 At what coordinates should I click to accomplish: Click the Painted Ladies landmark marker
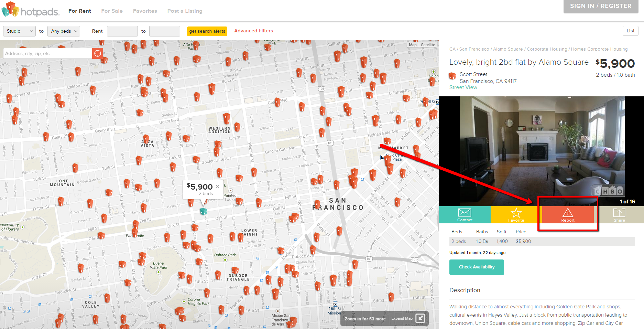click(231, 191)
